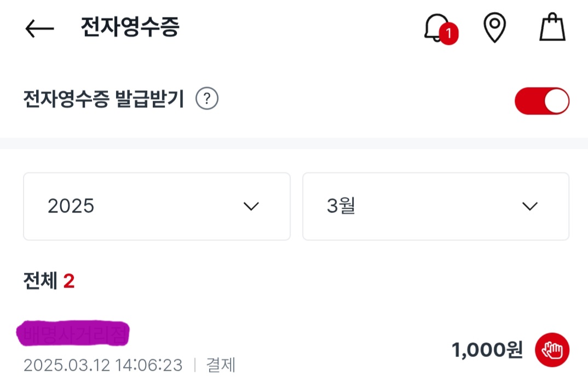Tap the 전체 2 receipt count label

coord(49,281)
